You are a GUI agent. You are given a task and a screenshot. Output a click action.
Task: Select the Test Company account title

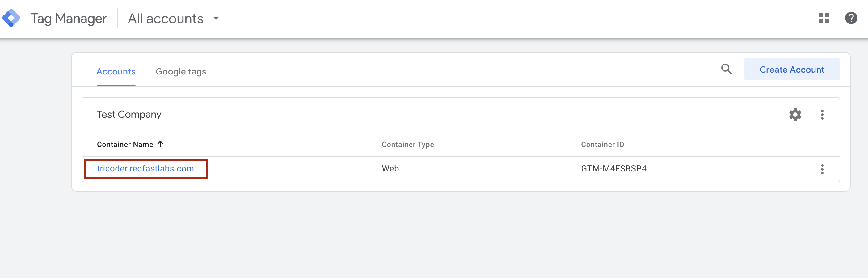129,115
